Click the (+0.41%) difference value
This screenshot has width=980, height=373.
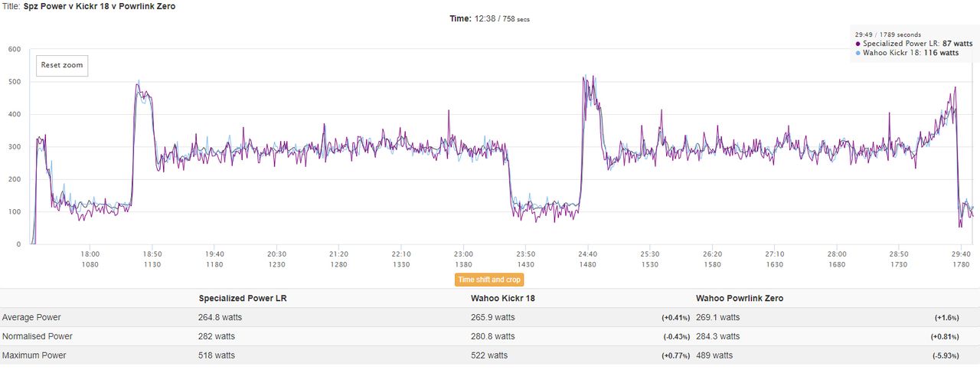pyautogui.click(x=675, y=318)
